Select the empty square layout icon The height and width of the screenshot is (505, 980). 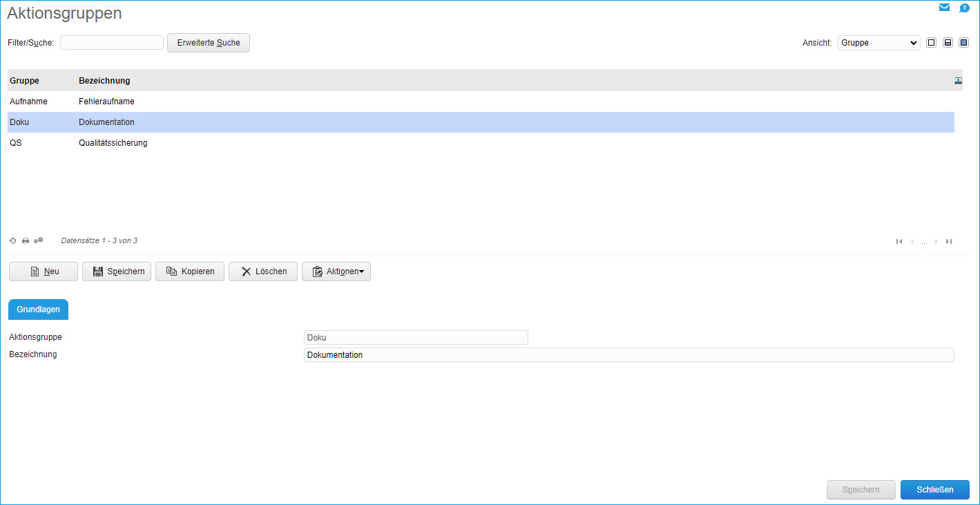click(931, 43)
